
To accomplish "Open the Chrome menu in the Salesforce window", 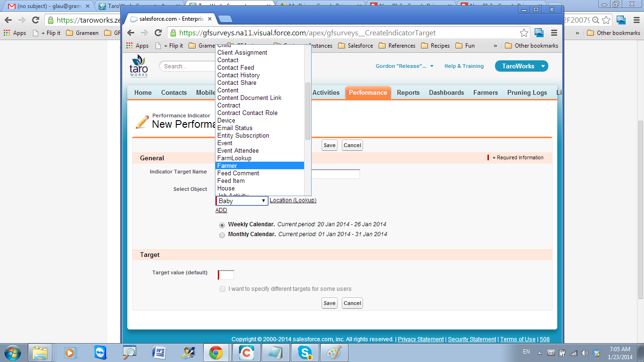I will tap(554, 33).
